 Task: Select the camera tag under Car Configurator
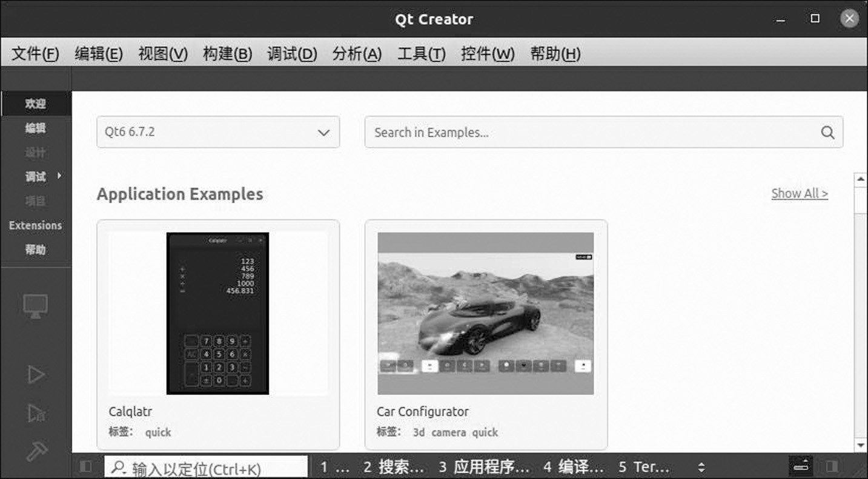click(449, 432)
